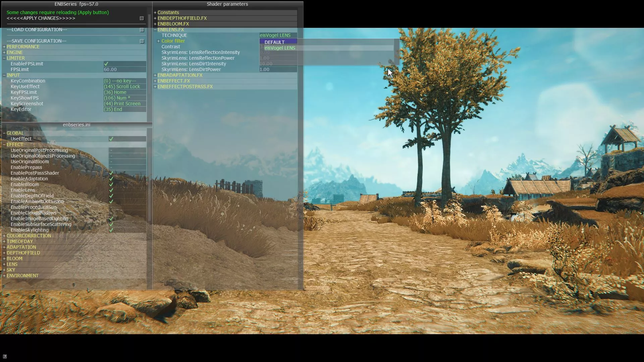Click the enbseries.ini panel scrollbar

[x=150, y=208]
